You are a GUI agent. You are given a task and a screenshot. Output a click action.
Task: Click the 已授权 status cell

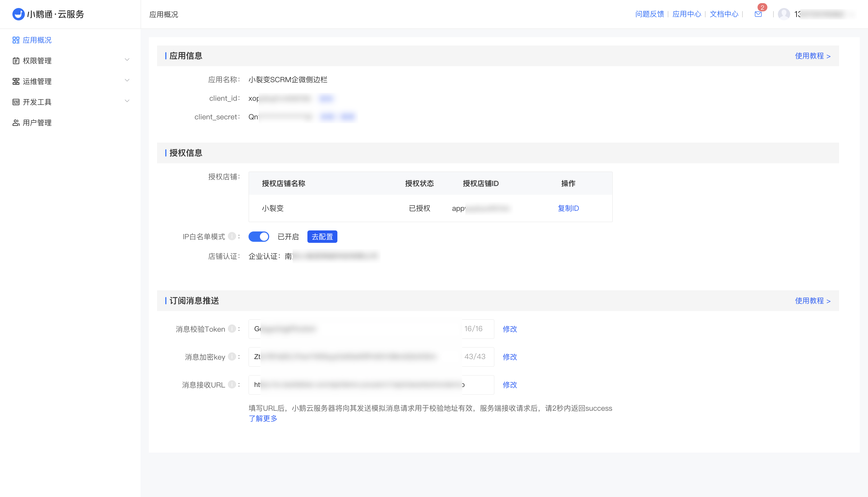coord(420,208)
